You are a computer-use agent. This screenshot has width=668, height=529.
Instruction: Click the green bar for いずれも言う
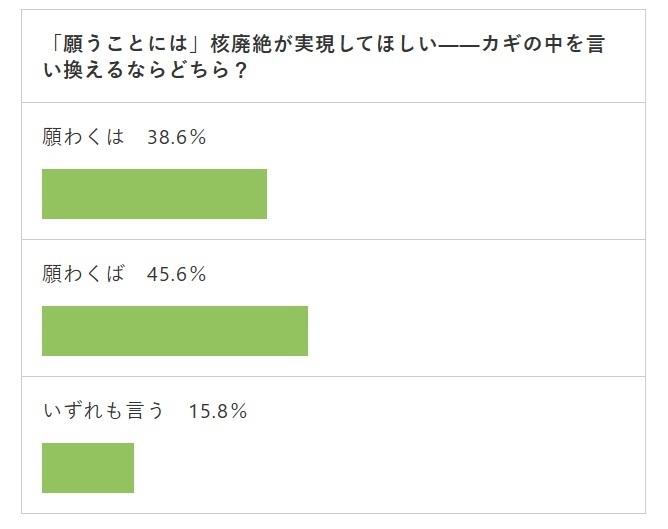(x=88, y=468)
